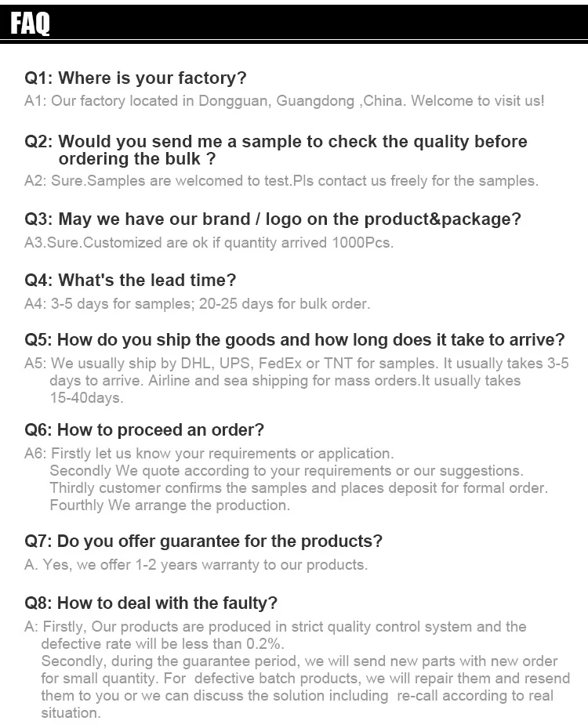This screenshot has width=588, height=728.
Task: Click the A4 answer about bulk order days
Action: point(197,304)
